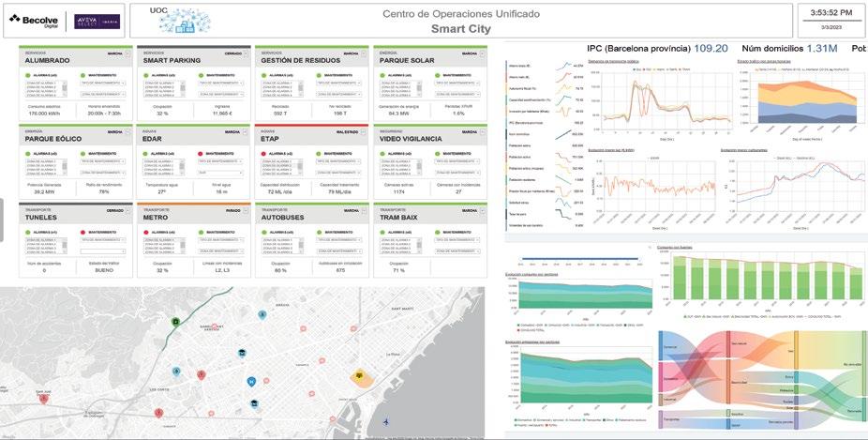Open lower maintenance dropdown in EDAR card
This screenshot has width=868, height=440.
(x=221, y=174)
